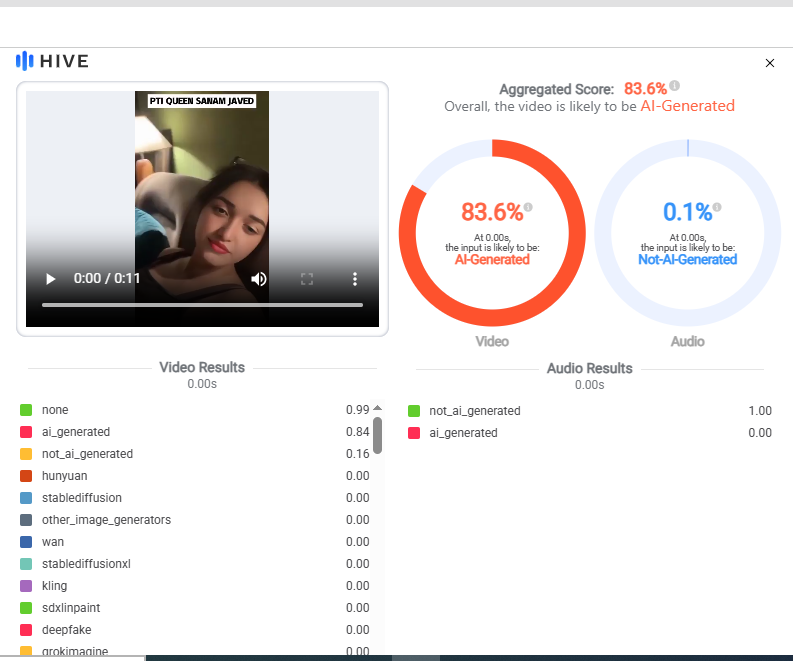
Task: Select 'not_ai_generated' label in video results
Action: (x=87, y=454)
